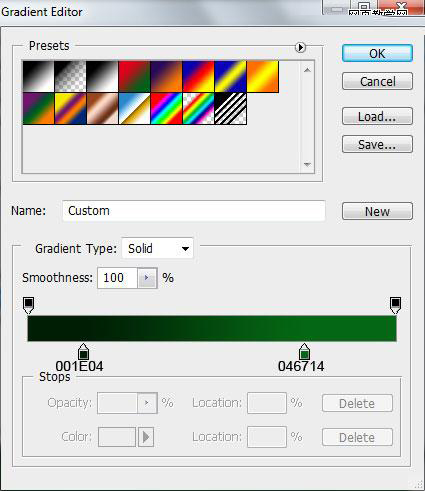Click OK to confirm the gradient
The height and width of the screenshot is (491, 425).
377,53
